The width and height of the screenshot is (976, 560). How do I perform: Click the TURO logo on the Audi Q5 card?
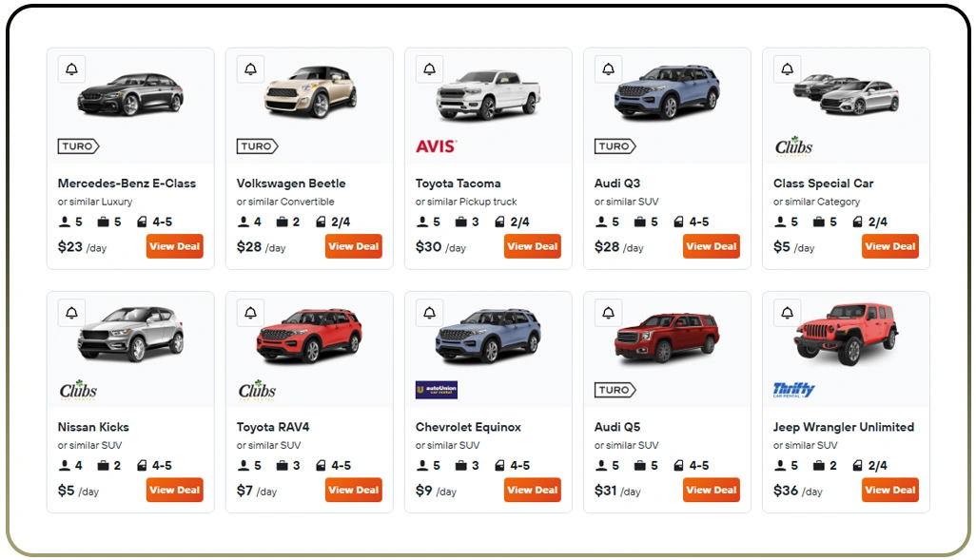click(615, 390)
